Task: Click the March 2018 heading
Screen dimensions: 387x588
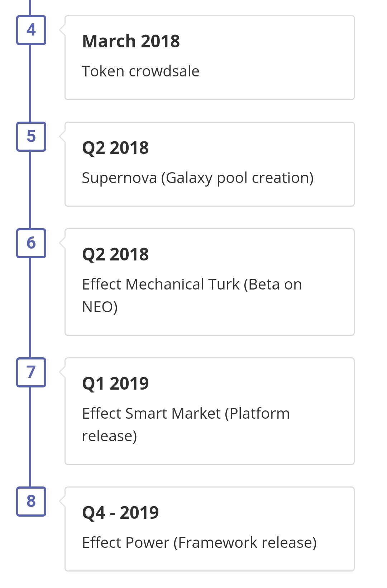Action: 131,41
